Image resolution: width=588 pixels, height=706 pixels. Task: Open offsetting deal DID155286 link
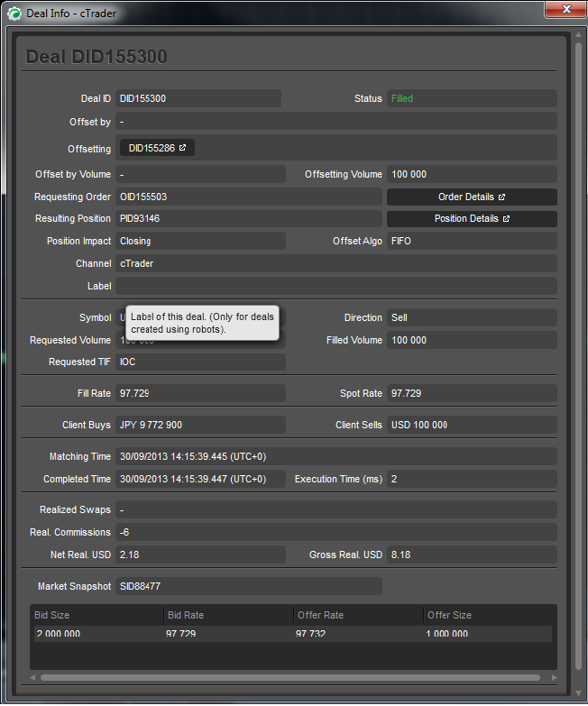pos(157,148)
